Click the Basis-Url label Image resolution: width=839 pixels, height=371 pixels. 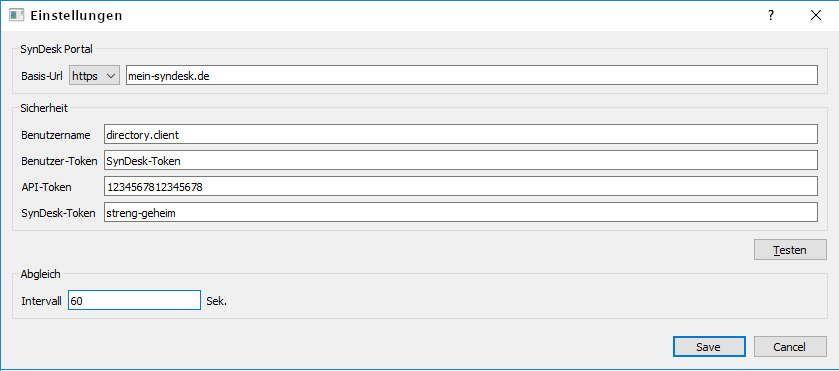tap(42, 76)
